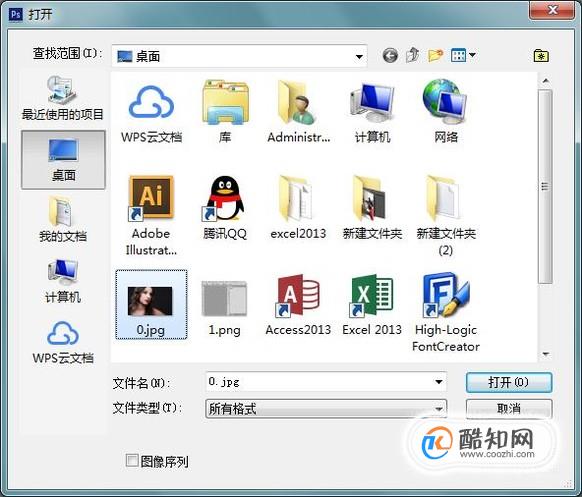Select the 腾讯QQ penguin shortcut
This screenshot has height=497, width=582.
225,208
